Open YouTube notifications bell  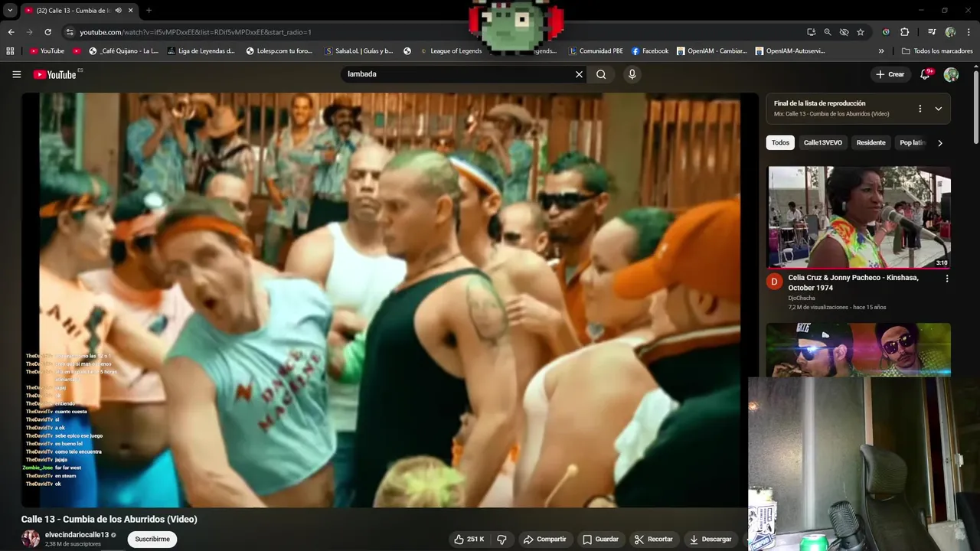(926, 74)
